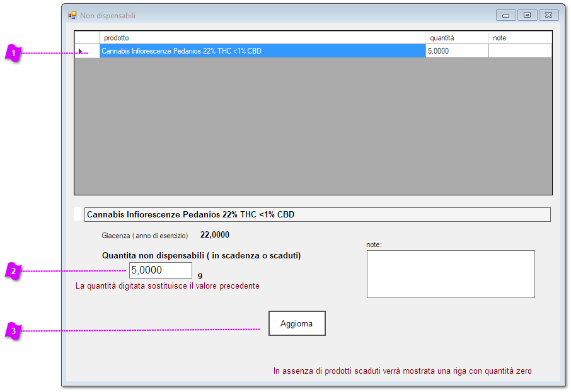Focus the note text area
Screen dimensions: 571x392
coord(451,274)
